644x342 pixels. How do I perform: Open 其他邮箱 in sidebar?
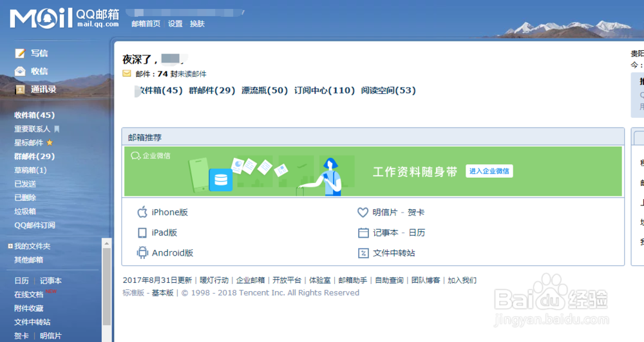[x=29, y=260]
